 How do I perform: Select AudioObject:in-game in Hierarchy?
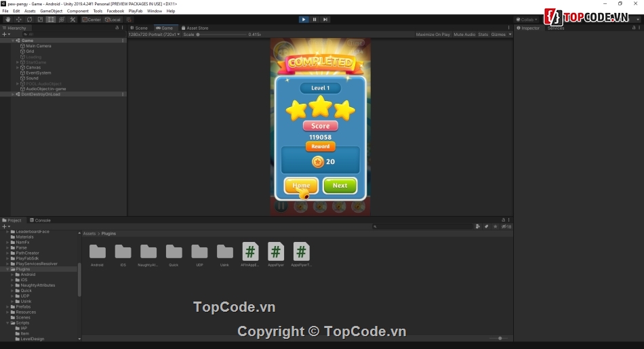46,89
